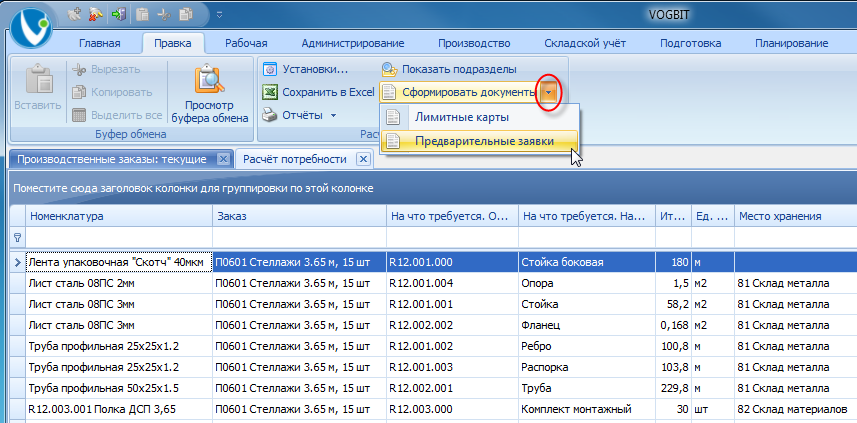Click the current-row indicator arrow

pos(17,262)
